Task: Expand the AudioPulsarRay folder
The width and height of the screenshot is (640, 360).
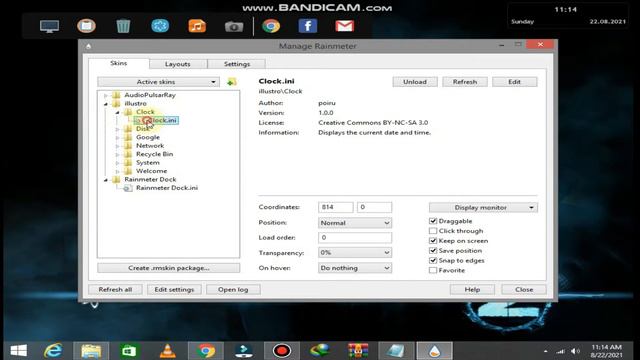Action: 106,95
